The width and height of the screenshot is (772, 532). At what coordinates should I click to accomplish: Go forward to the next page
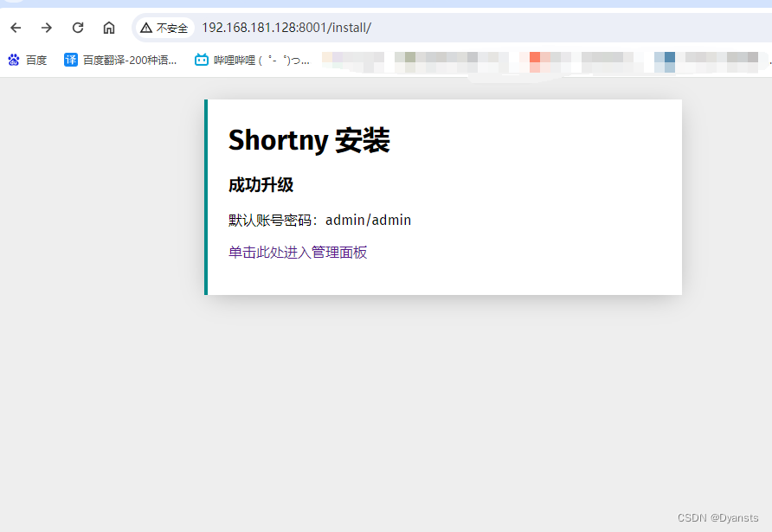tap(47, 28)
